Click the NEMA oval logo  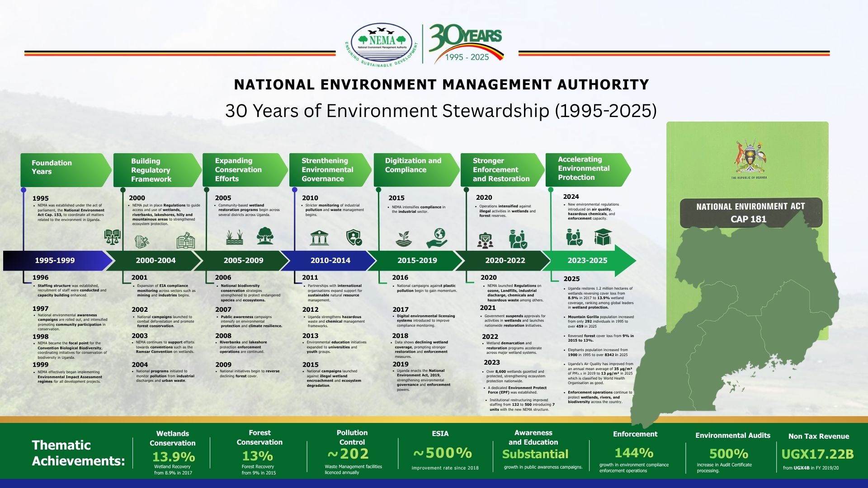(382, 43)
